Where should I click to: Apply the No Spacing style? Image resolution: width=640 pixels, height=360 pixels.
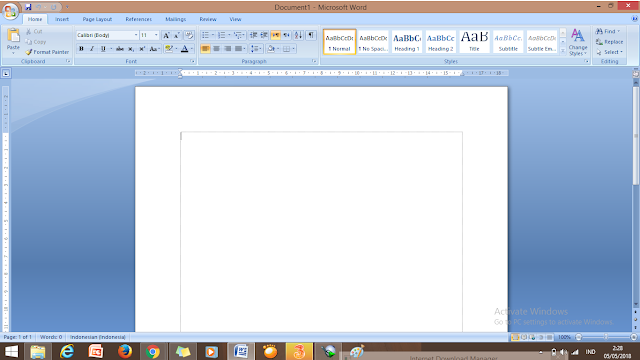(373, 42)
